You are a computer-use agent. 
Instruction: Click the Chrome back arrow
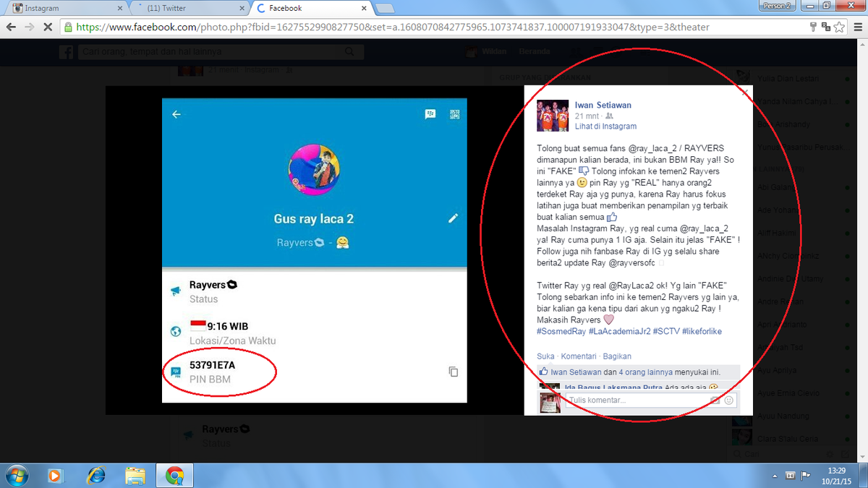click(11, 27)
